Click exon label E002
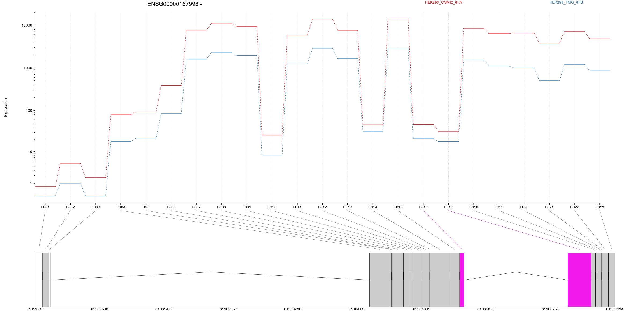Image resolution: width=644 pixels, height=322 pixels. (x=70, y=207)
